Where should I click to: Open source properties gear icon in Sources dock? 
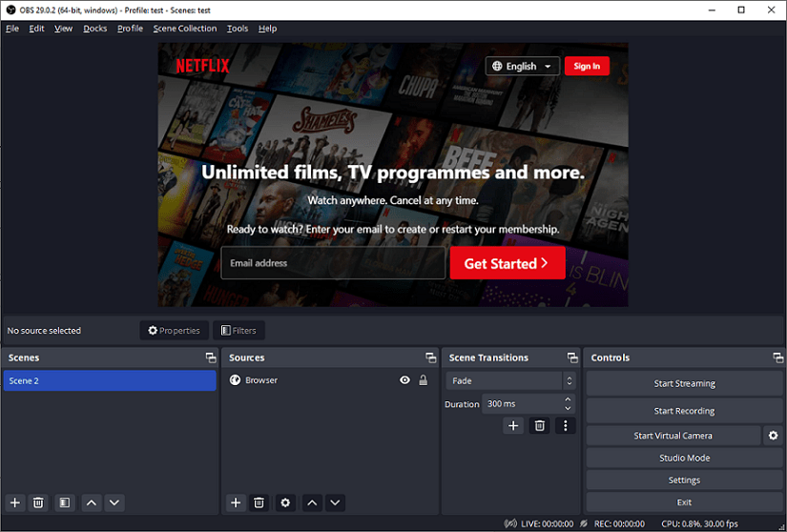(285, 502)
